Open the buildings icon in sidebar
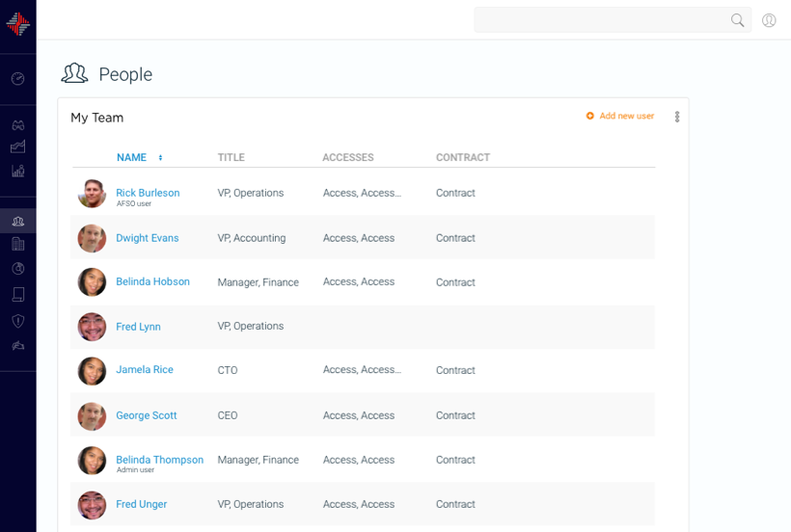 coord(17,245)
